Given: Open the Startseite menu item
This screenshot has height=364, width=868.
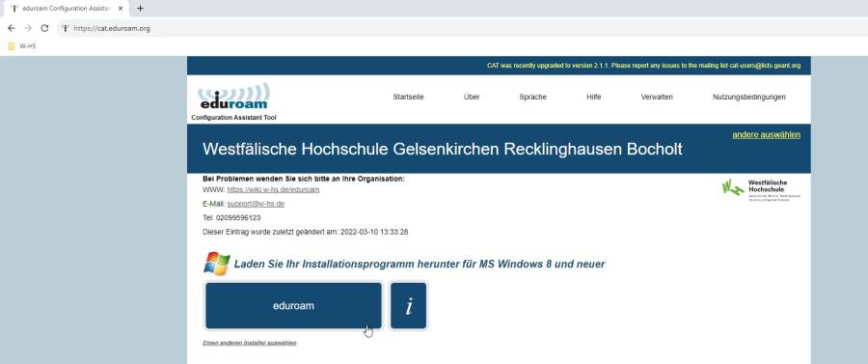Looking at the screenshot, I should pos(409,97).
